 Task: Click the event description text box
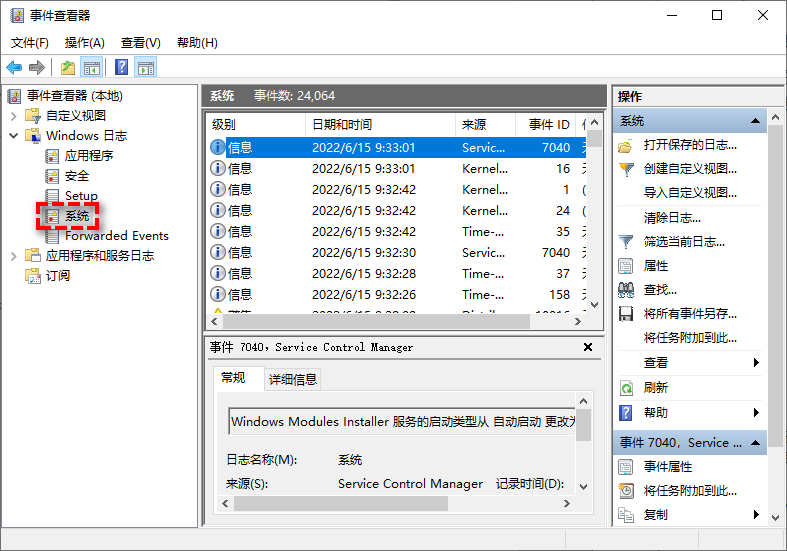(x=402, y=422)
